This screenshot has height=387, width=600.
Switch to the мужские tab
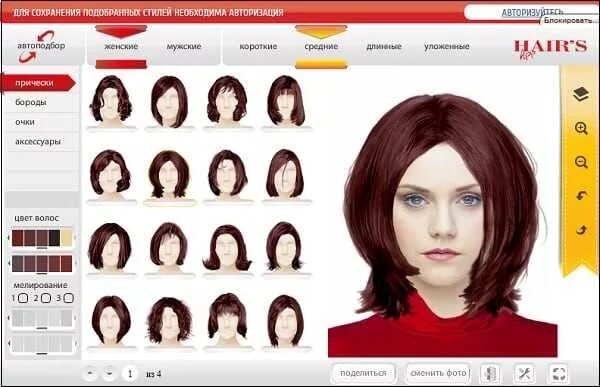(184, 46)
